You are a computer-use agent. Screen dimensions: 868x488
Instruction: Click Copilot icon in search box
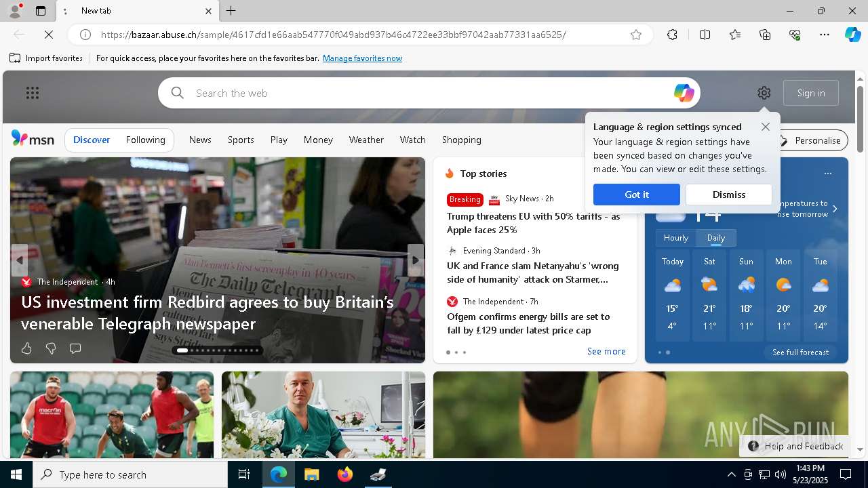(x=684, y=93)
